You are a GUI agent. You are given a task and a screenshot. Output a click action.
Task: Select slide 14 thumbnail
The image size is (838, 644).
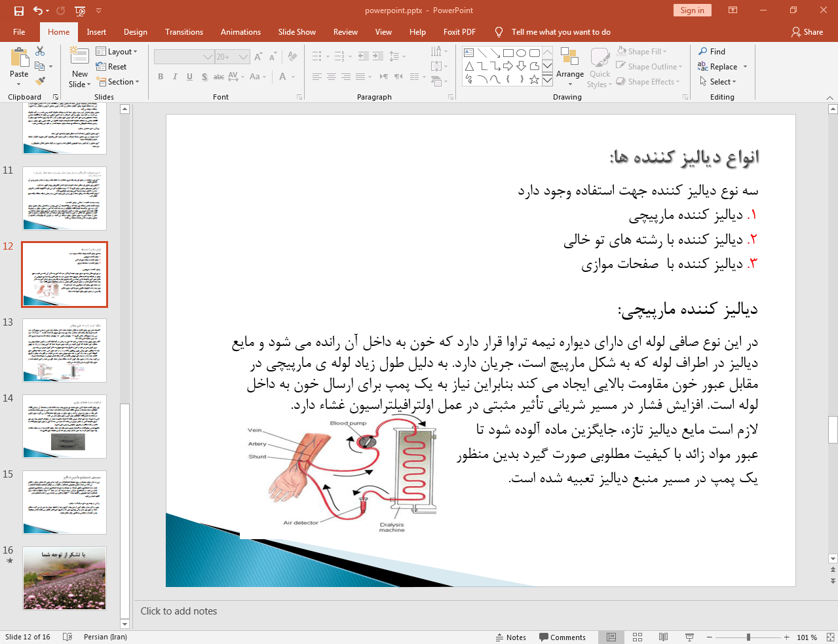tap(64, 426)
